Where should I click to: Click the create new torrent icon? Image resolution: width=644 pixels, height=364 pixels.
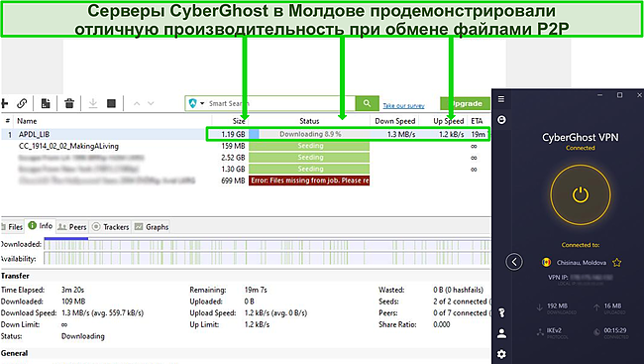pos(46,103)
